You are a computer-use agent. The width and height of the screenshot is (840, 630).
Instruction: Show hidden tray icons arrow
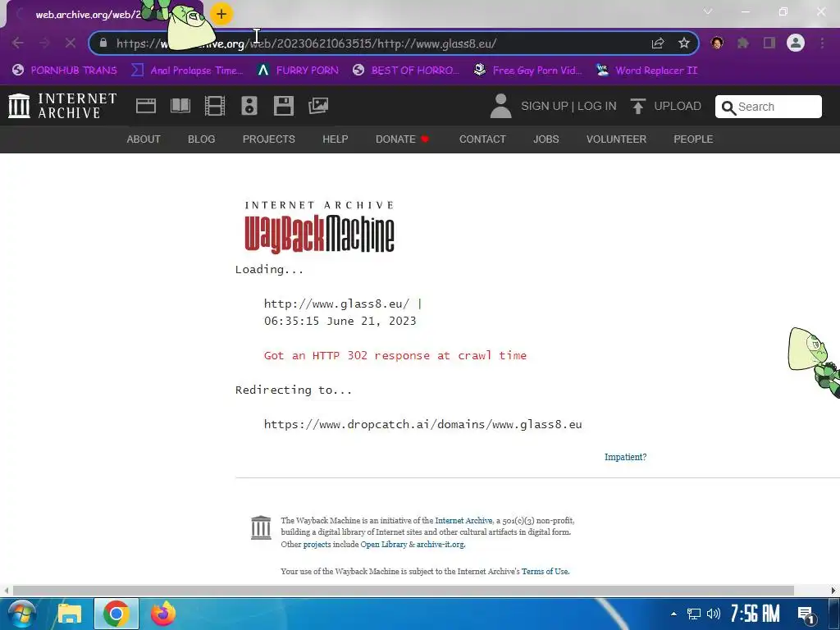[674, 614]
